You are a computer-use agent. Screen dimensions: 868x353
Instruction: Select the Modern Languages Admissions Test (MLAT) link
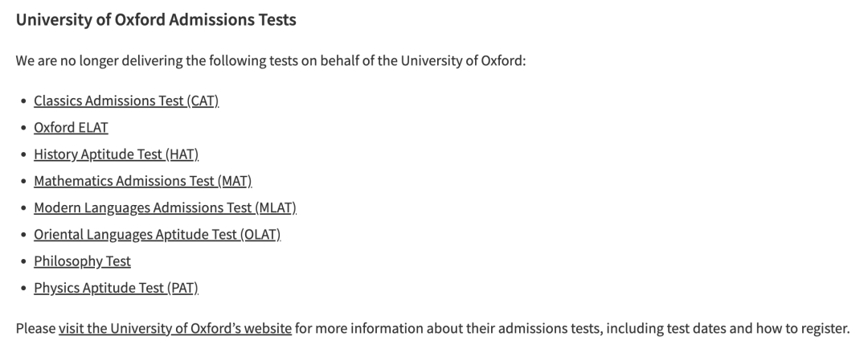pyautogui.click(x=165, y=207)
